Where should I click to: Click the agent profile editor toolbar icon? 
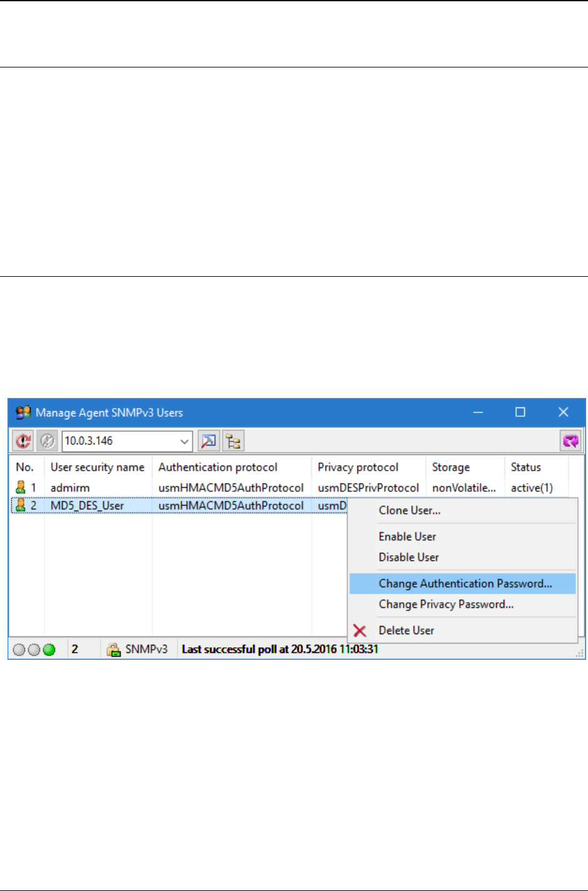[209, 441]
